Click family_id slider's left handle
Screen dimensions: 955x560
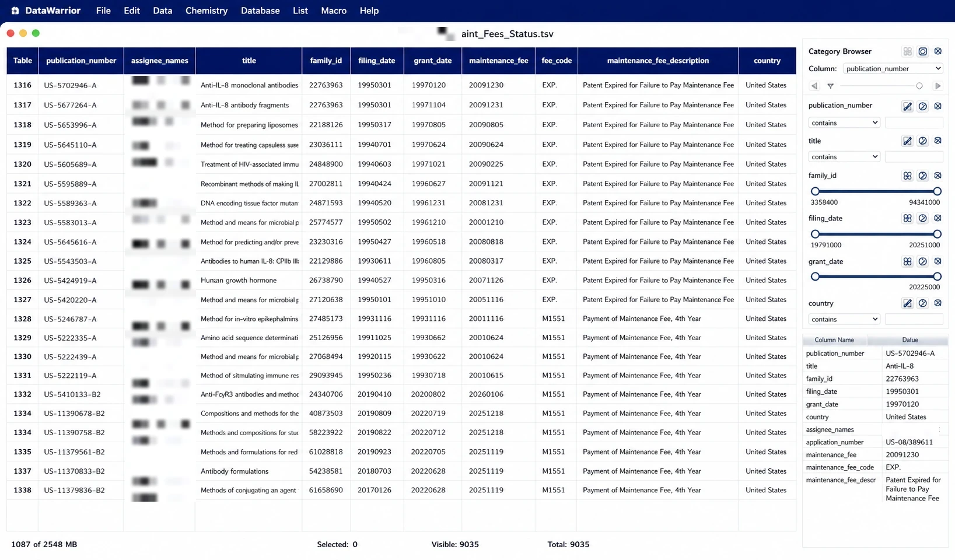[815, 191]
